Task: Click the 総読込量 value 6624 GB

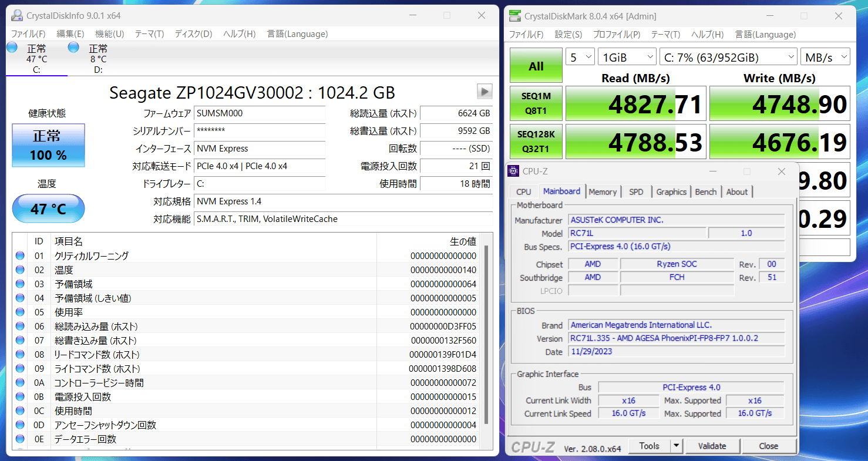Action: tap(456, 113)
